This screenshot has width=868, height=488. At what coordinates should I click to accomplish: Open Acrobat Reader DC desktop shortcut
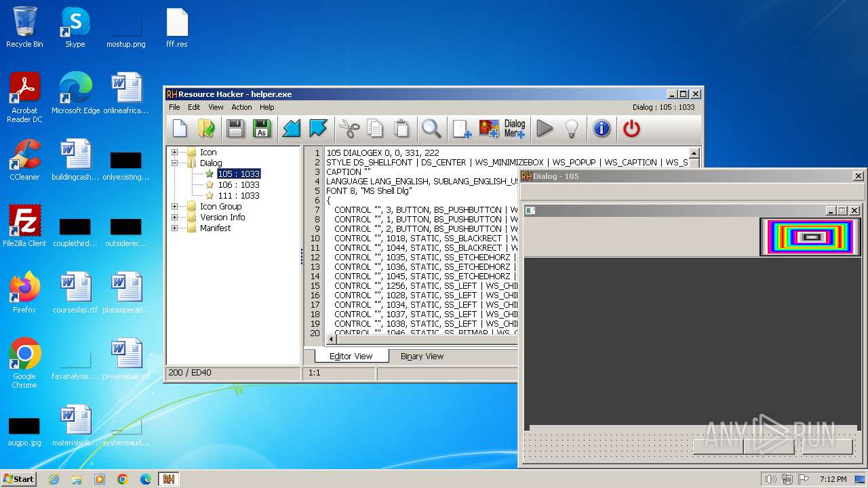click(24, 98)
